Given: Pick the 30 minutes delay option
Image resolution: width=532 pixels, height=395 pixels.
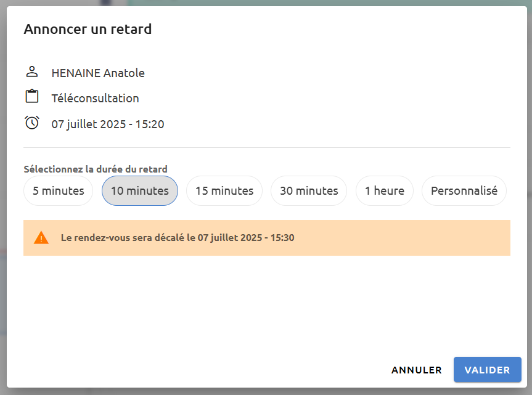Looking at the screenshot, I should pyautogui.click(x=309, y=190).
